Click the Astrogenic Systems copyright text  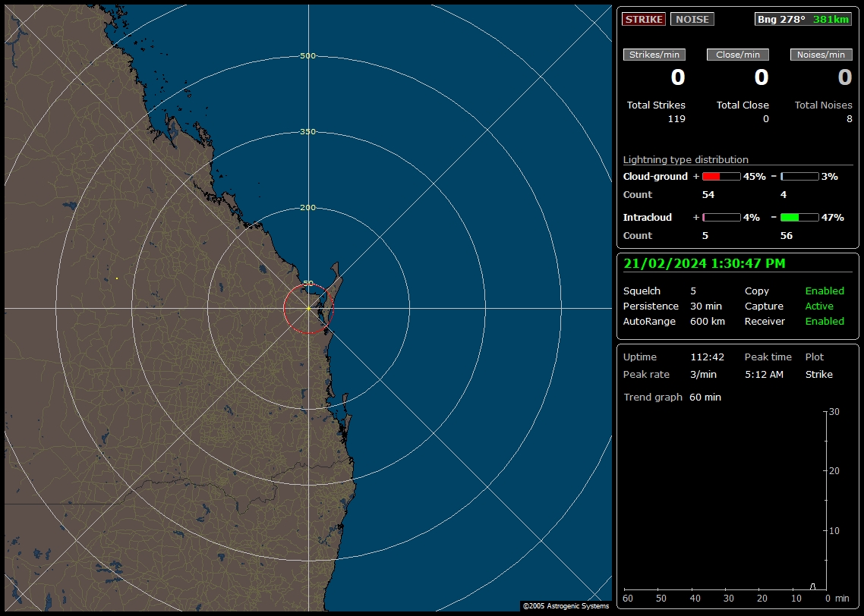[566, 606]
